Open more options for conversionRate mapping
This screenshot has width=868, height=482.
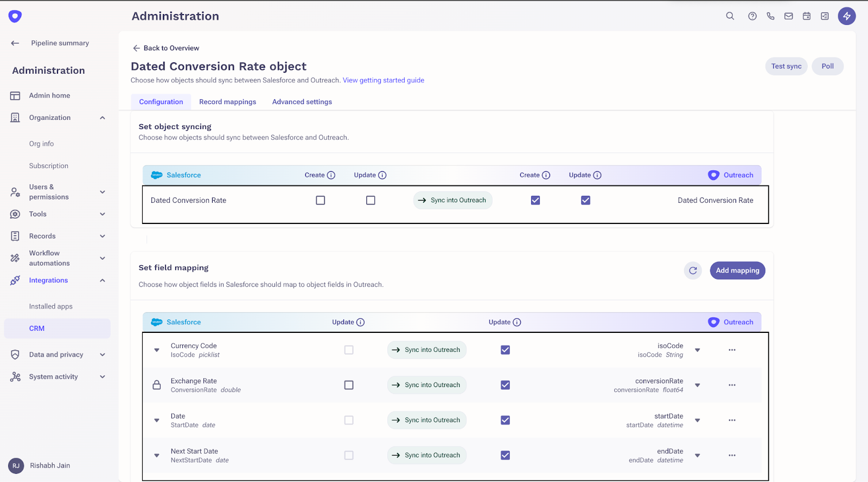732,385
